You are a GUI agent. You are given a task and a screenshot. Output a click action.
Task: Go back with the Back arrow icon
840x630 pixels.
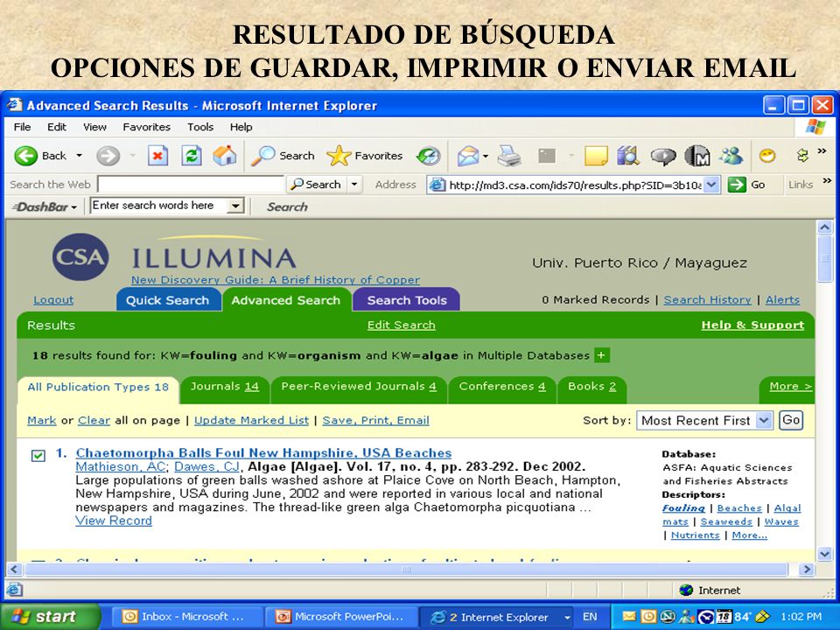(x=25, y=156)
